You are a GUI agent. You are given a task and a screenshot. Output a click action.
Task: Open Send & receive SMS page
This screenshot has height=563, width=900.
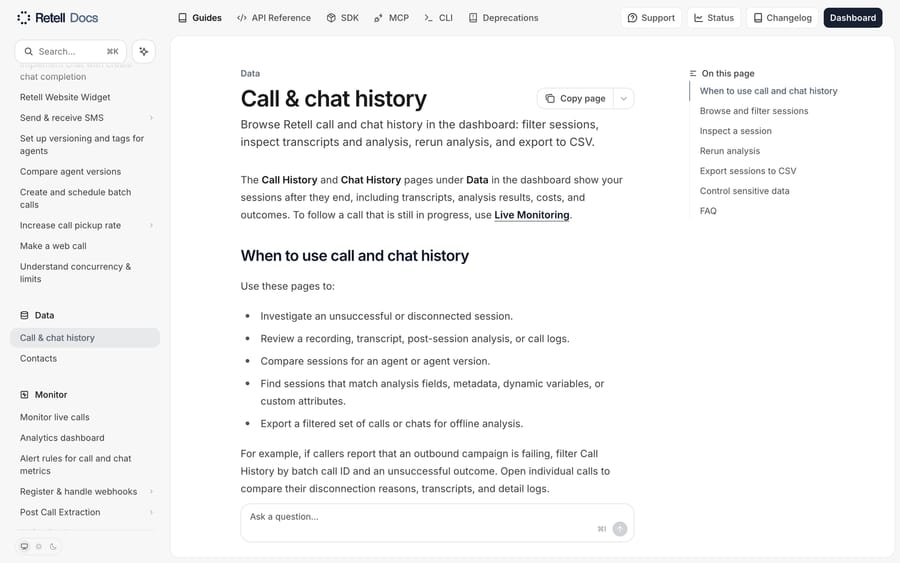point(62,118)
